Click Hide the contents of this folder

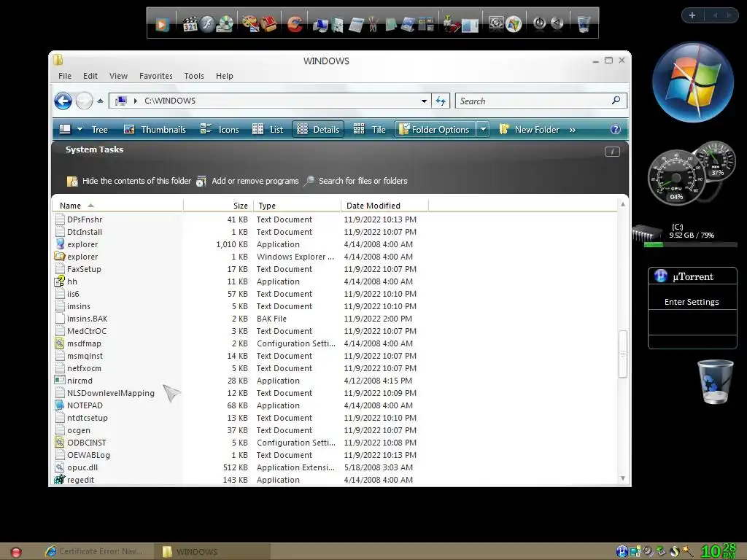coord(128,181)
